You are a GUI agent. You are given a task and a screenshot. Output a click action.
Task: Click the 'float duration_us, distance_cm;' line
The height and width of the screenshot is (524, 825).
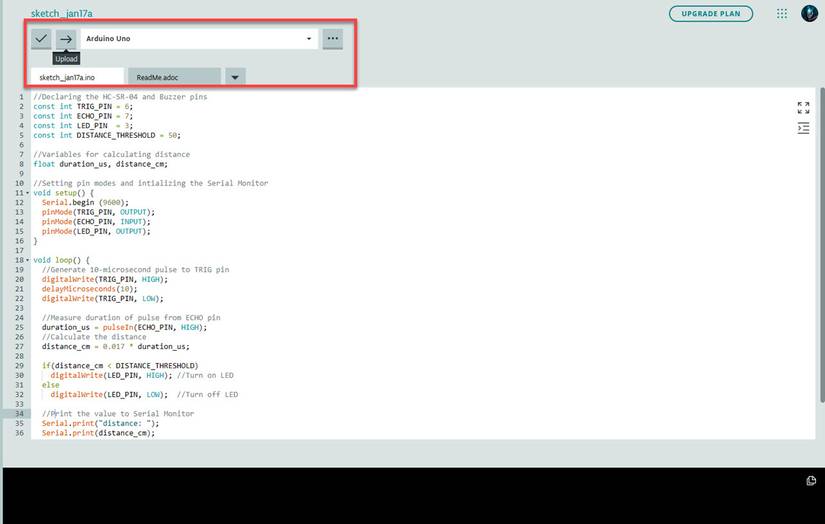tap(100, 164)
